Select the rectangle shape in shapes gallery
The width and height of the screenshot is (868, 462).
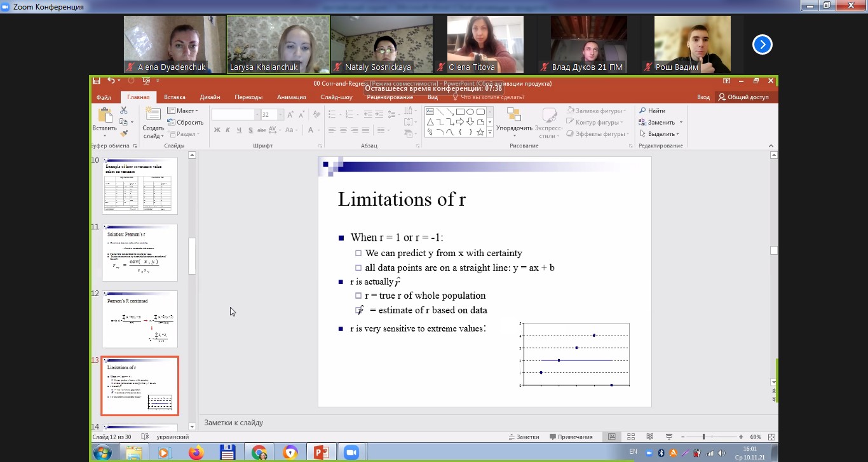pyautogui.click(x=460, y=112)
